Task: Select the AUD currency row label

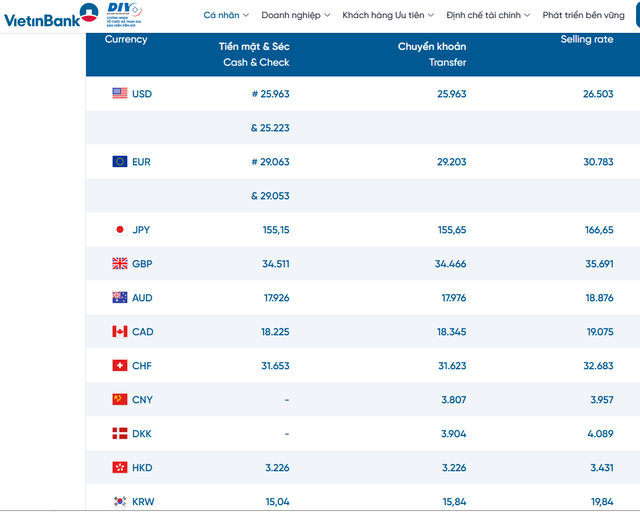Action: coord(142,298)
